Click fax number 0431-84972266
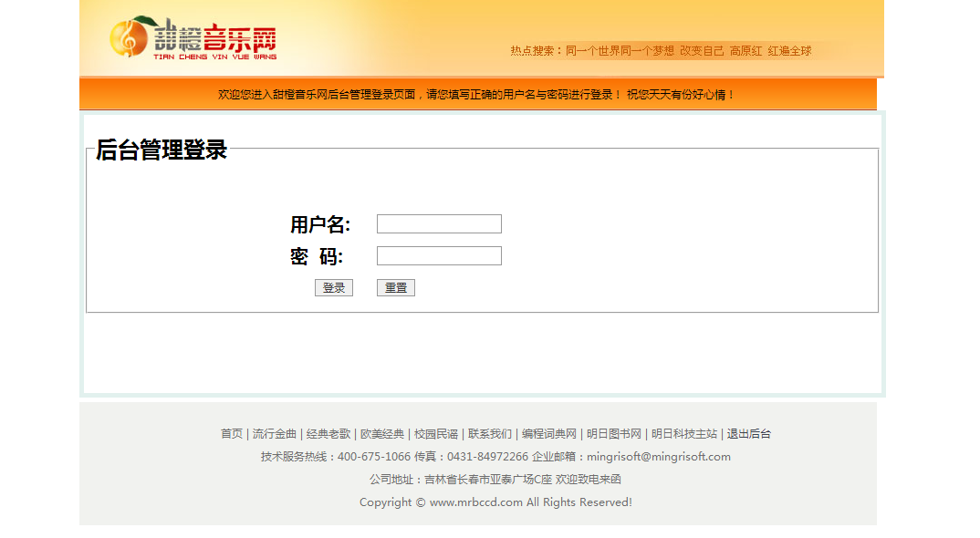The width and height of the screenshot is (980, 538). click(x=487, y=457)
